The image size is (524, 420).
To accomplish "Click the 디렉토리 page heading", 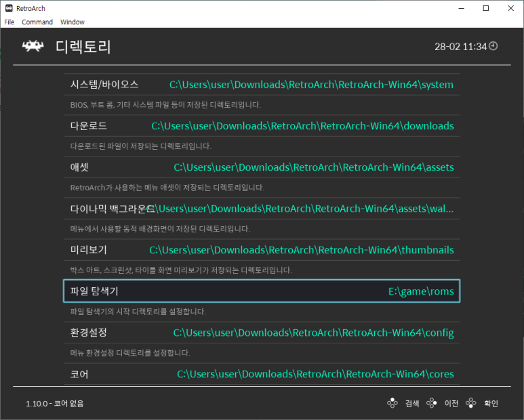I will point(83,47).
